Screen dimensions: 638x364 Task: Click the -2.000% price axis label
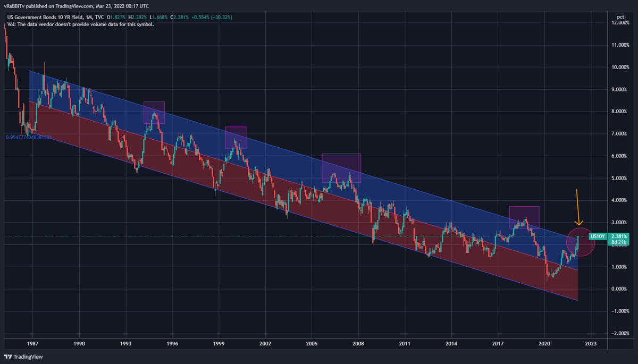619,333
